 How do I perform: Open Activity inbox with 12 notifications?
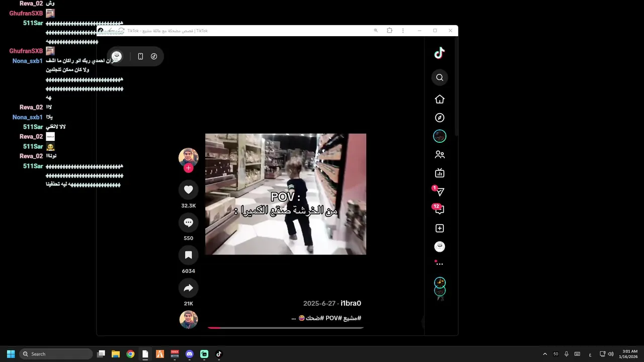click(x=439, y=210)
